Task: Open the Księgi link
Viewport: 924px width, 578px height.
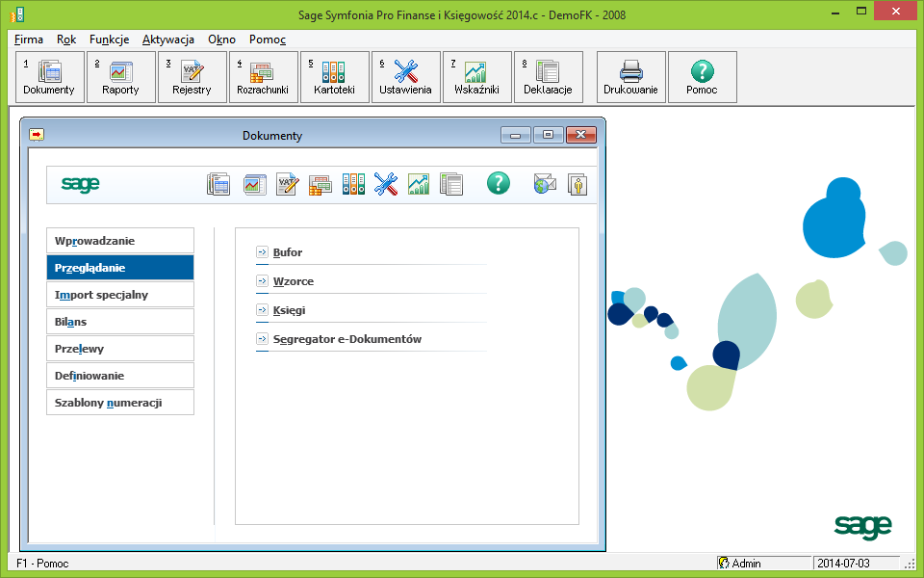Action: (x=290, y=310)
